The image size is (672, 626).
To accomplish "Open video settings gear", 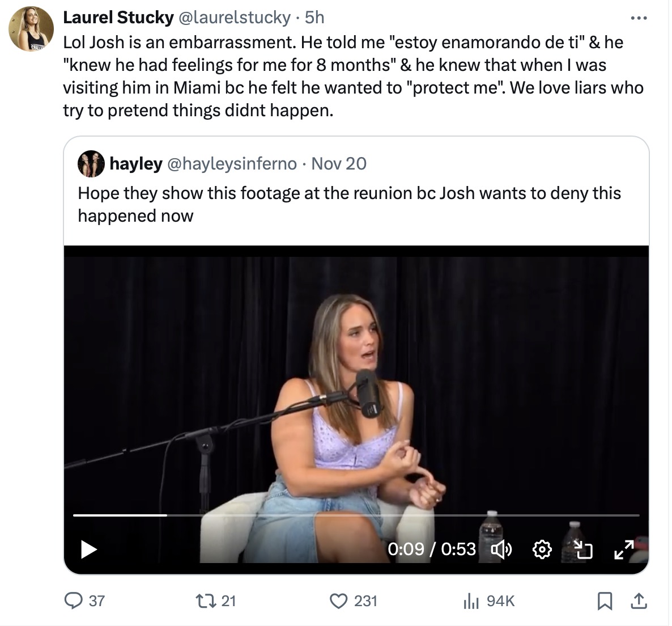I will click(542, 549).
